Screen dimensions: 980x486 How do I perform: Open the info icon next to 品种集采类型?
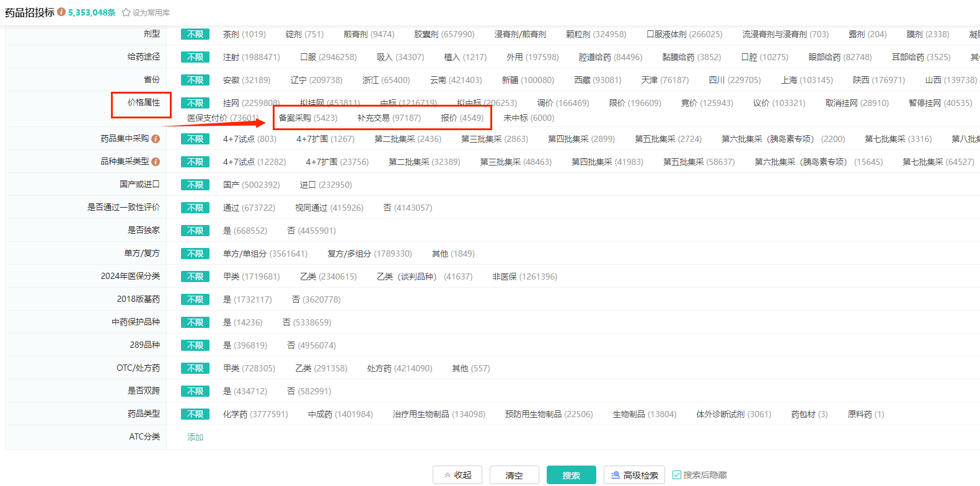pyautogui.click(x=156, y=162)
